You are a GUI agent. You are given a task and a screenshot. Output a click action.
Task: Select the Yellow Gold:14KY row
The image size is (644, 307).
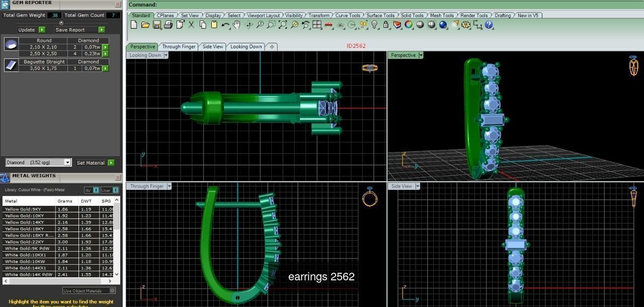point(59,222)
